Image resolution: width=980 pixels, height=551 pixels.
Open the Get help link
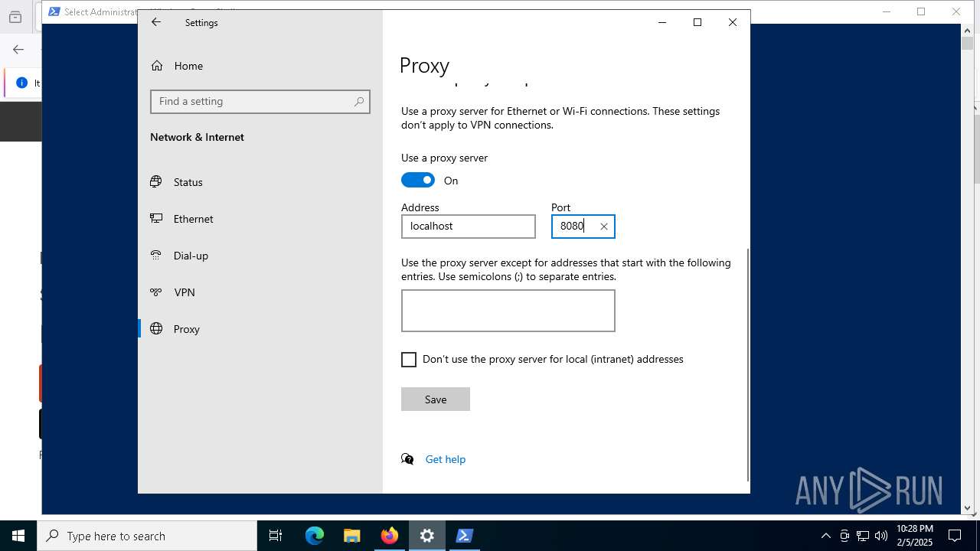(x=446, y=459)
